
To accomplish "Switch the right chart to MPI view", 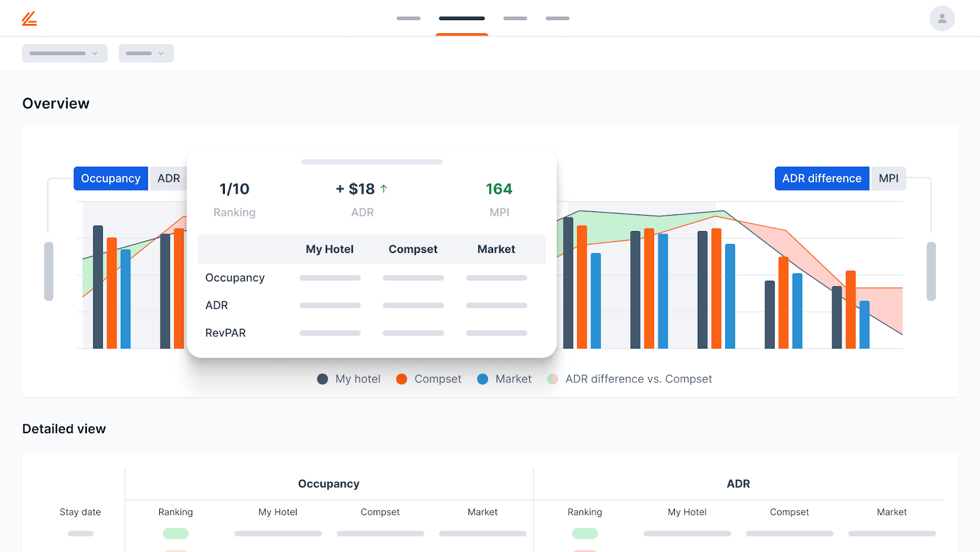I will pos(888,178).
